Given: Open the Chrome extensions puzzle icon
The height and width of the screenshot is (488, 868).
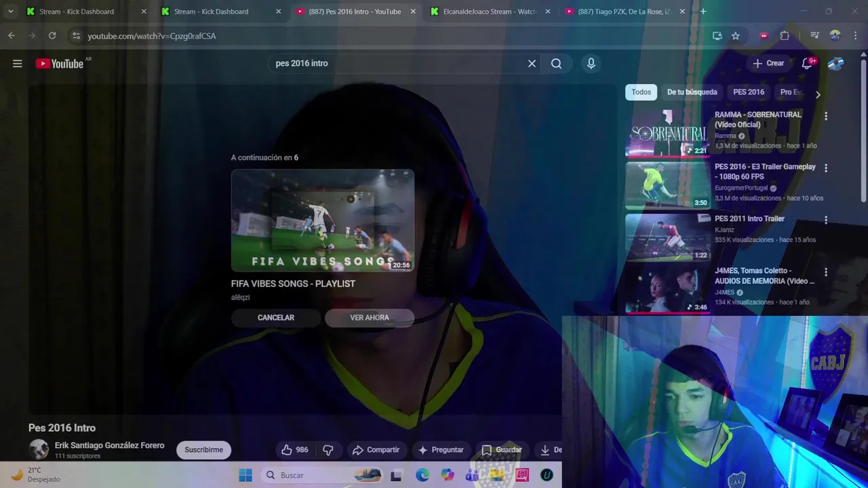Looking at the screenshot, I should pos(785,36).
